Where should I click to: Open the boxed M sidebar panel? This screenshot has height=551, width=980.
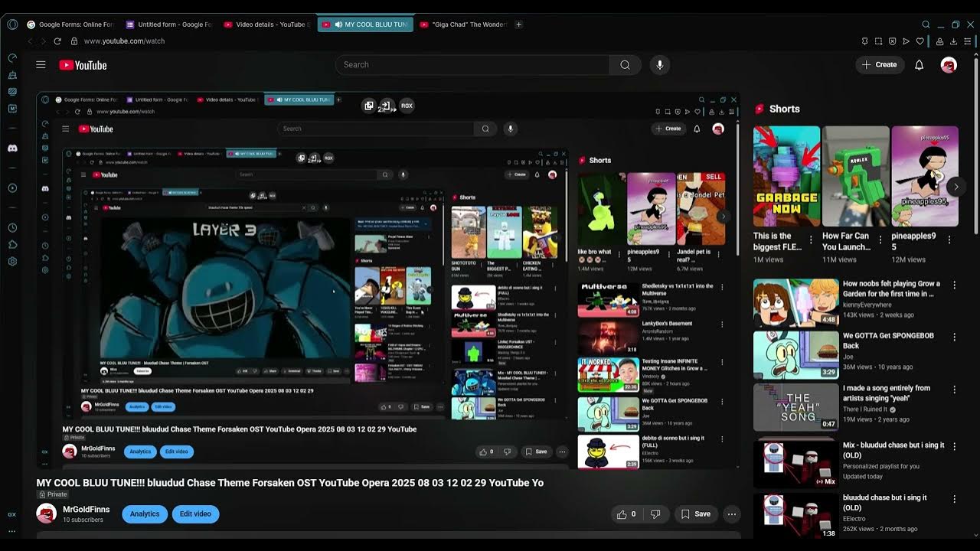click(12, 109)
